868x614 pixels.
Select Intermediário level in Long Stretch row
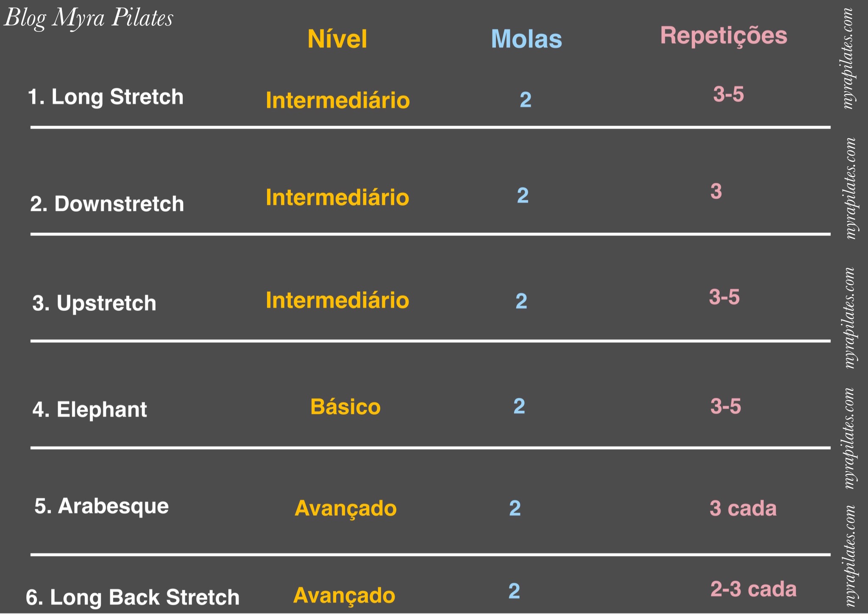tap(338, 100)
